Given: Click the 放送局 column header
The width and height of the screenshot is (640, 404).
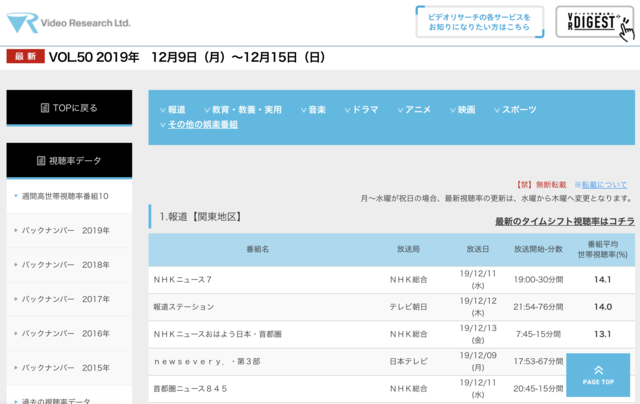Looking at the screenshot, I should pos(408,249).
